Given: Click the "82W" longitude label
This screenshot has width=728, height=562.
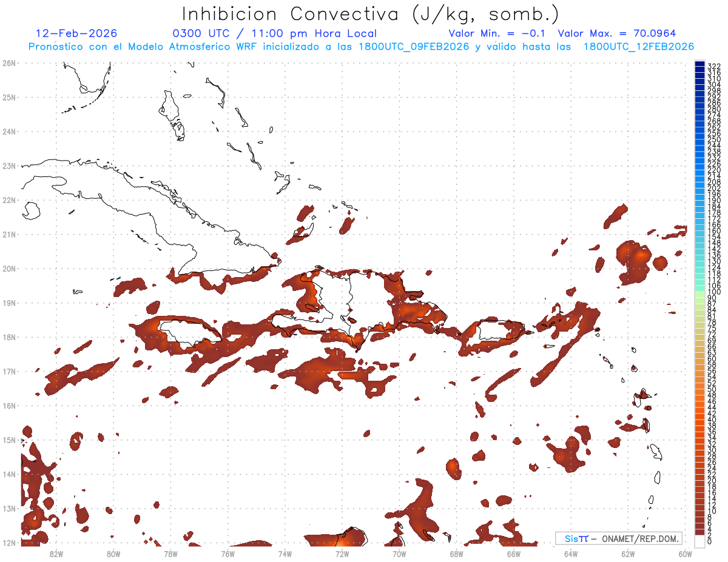Looking at the screenshot, I should (x=56, y=554).
